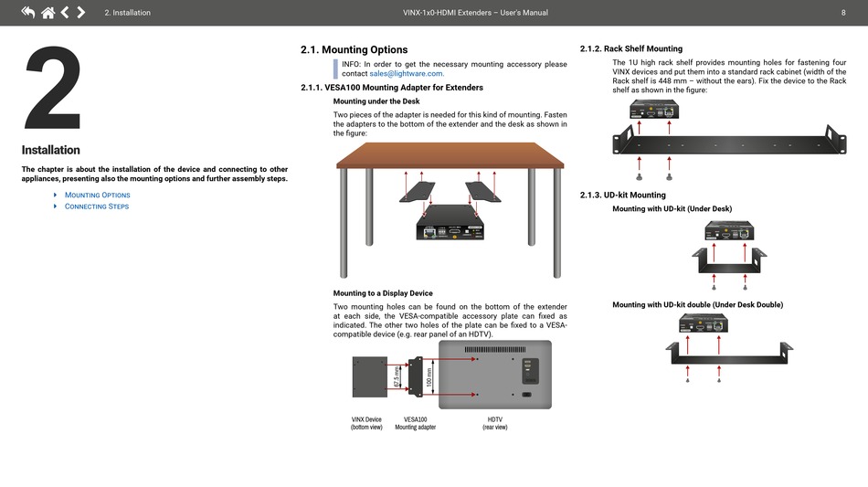Click 'Mounting under the Desk' subheading
This screenshot has height=487, width=868.
pyautogui.click(x=376, y=101)
